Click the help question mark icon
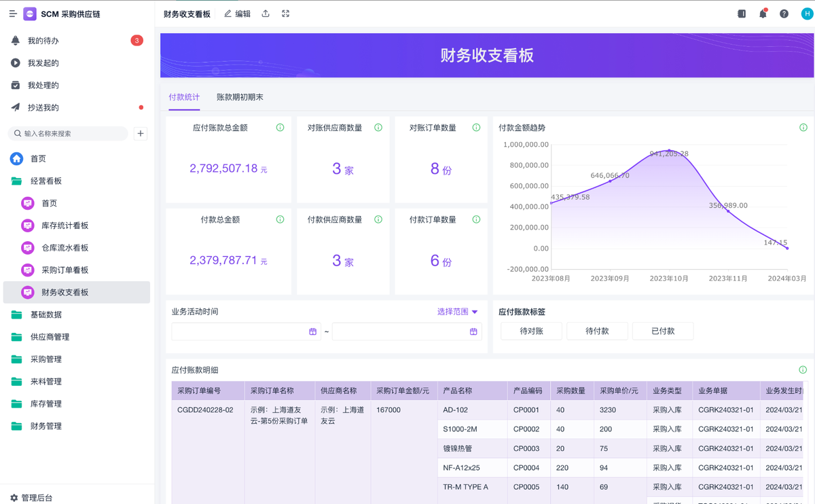This screenshot has width=815, height=504. tap(784, 14)
